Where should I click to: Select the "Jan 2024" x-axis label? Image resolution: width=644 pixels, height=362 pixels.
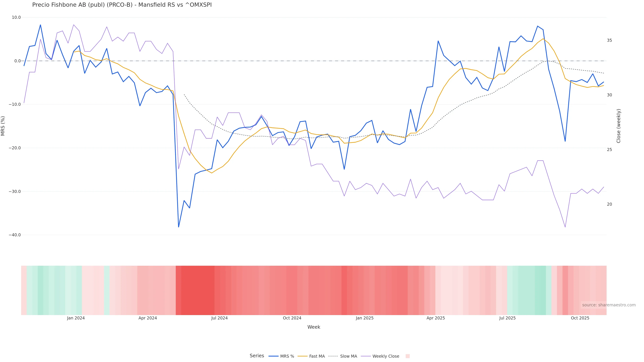click(x=76, y=318)
